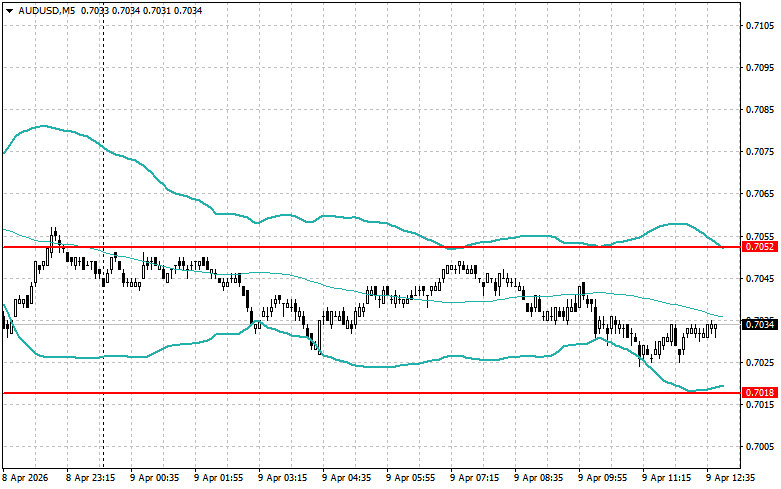Click the 9 Apr 03:15 time label
This screenshot has width=781, height=489.
(x=283, y=478)
